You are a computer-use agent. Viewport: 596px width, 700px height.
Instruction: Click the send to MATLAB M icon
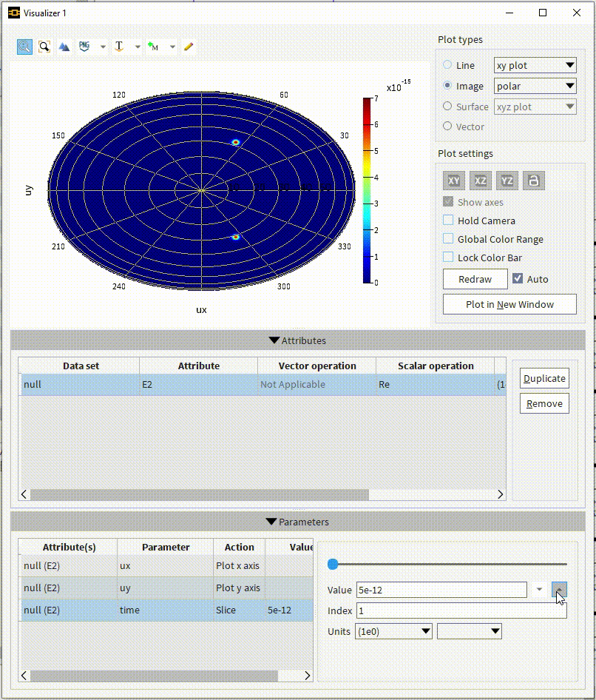pyautogui.click(x=154, y=47)
